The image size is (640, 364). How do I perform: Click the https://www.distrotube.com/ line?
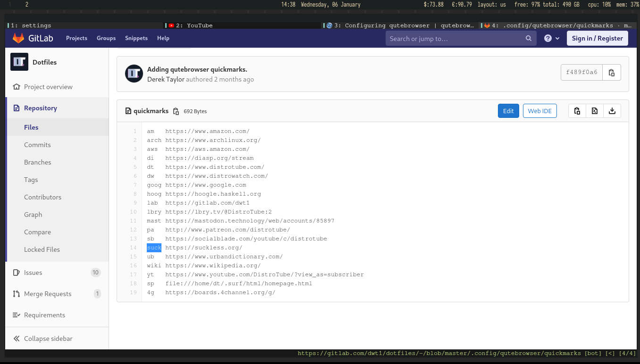point(215,167)
